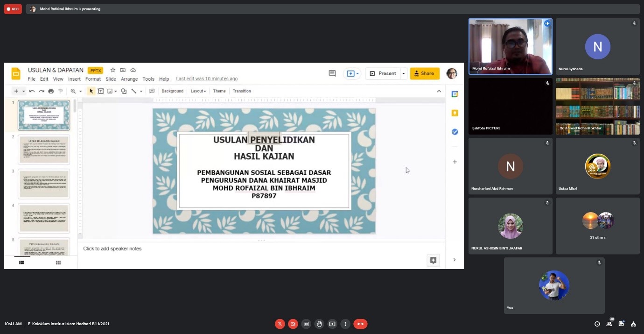Viewport: 644px width, 334px height.
Task: Select the text box tool
Action: [x=100, y=91]
